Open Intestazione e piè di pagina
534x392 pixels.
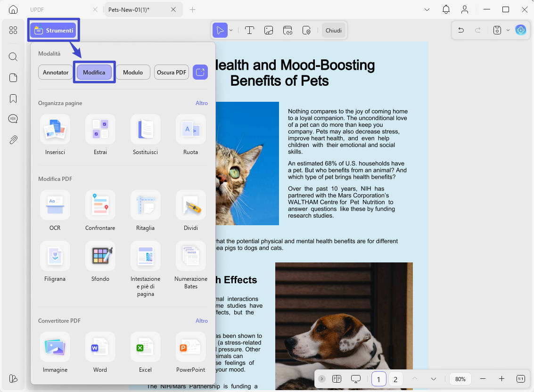(146, 269)
